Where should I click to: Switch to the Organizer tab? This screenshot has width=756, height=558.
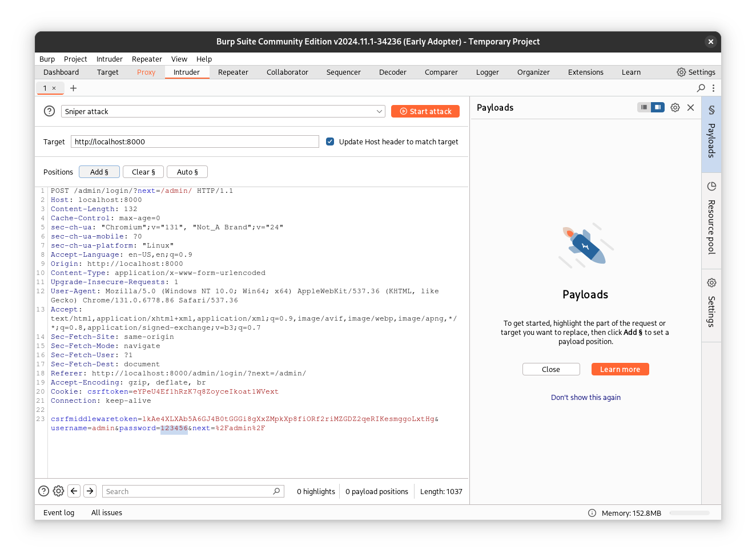pos(533,72)
